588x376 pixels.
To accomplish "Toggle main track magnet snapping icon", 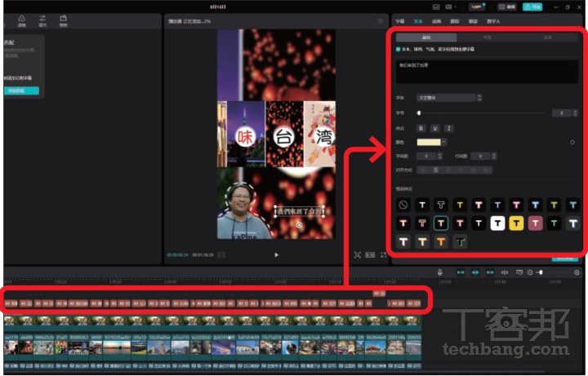I will click(461, 272).
